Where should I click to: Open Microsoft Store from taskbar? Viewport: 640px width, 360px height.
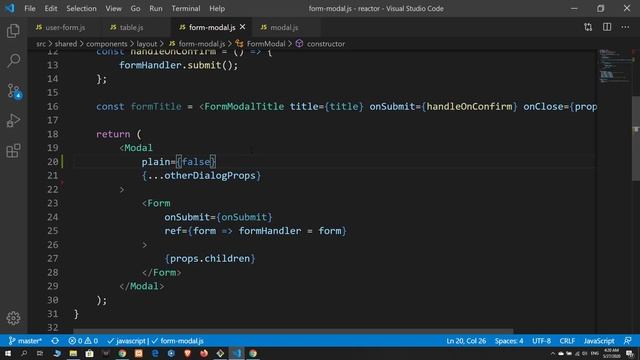pyautogui.click(x=89, y=353)
